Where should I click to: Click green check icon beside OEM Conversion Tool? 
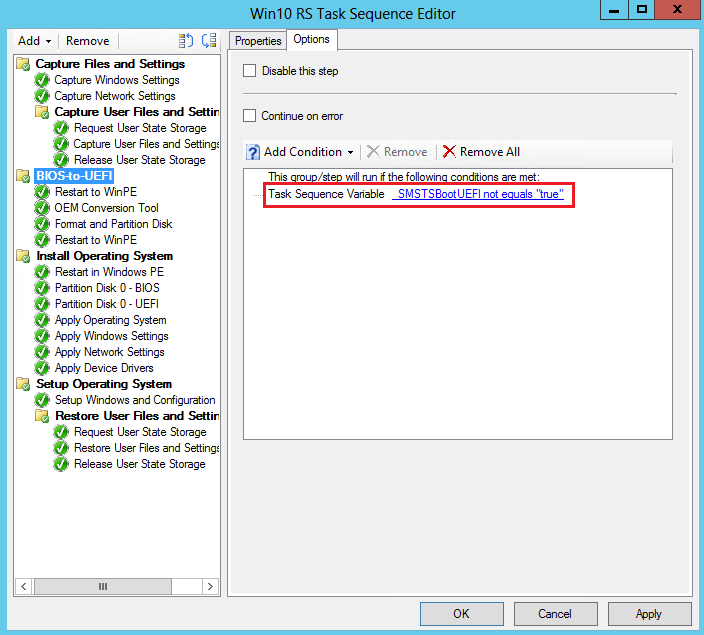pos(42,208)
